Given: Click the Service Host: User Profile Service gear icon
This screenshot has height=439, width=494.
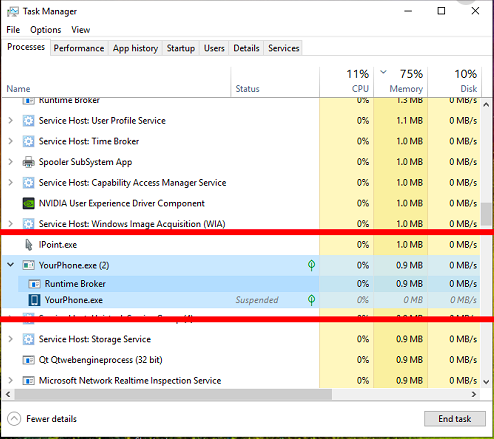Looking at the screenshot, I should [x=28, y=121].
